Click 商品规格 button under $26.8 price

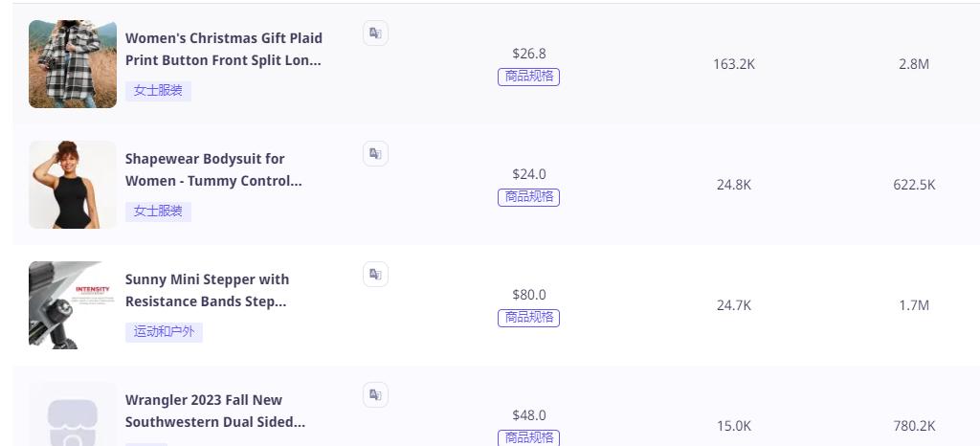(x=528, y=77)
